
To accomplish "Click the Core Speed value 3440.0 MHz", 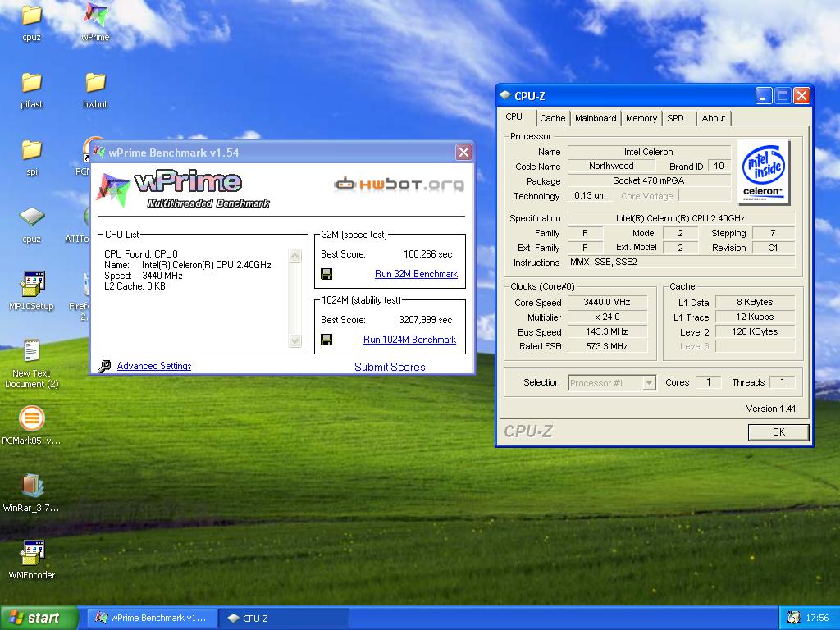I will point(608,302).
